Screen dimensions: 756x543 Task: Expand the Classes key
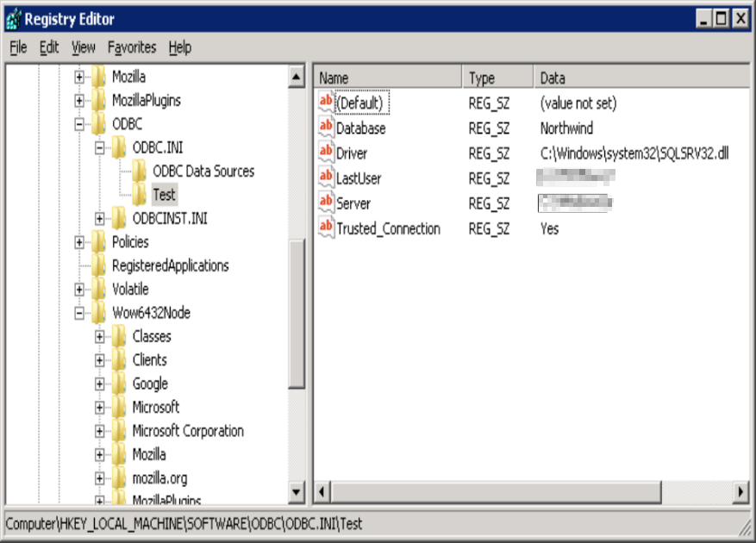100,337
